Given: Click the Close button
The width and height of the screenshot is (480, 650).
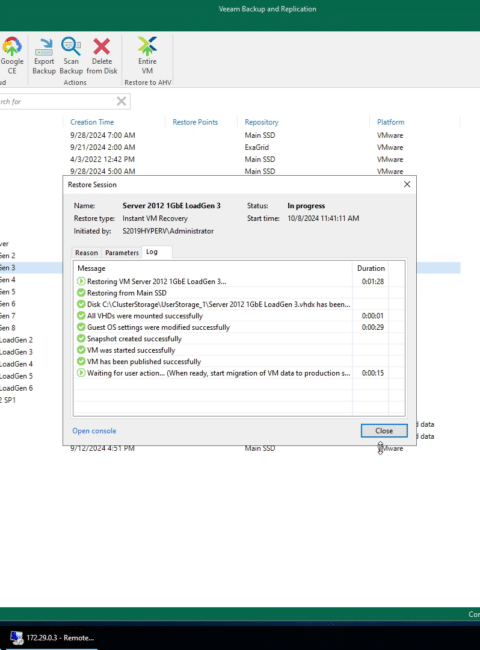Looking at the screenshot, I should click(x=384, y=431).
